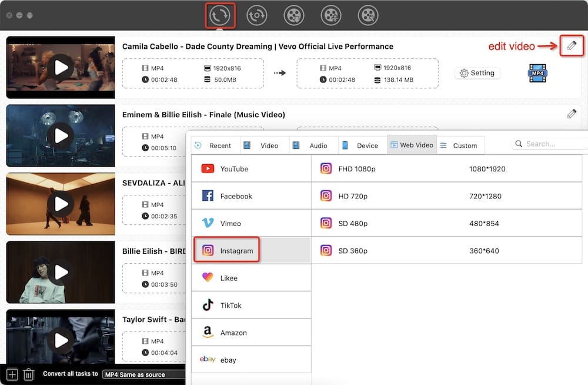
Task: Click the rightmost film reel toolbar icon
Action: pos(367,16)
